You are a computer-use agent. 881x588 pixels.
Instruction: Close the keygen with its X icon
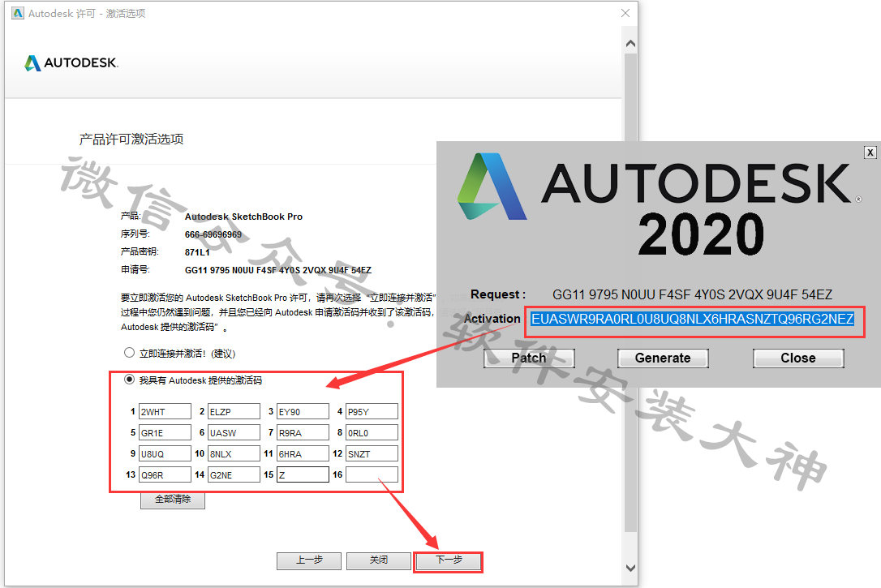(x=870, y=152)
